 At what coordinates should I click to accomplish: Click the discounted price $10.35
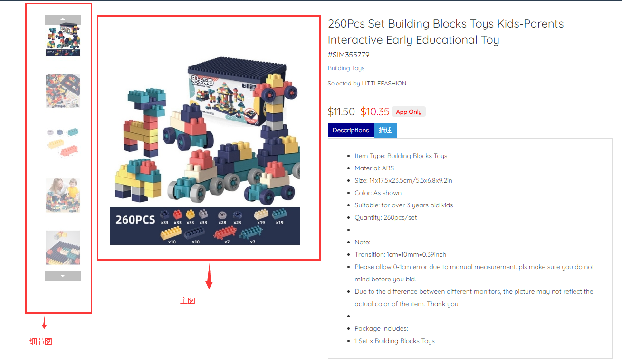click(x=375, y=112)
